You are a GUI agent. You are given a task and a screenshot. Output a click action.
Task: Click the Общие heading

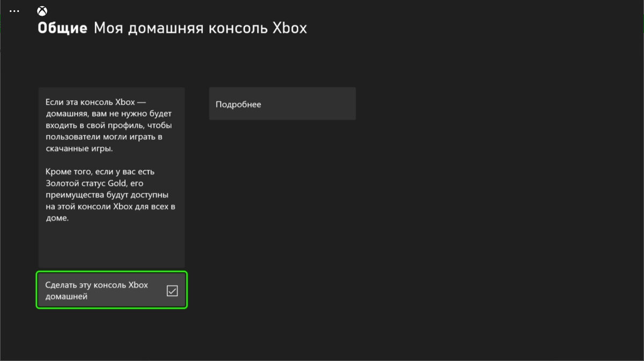tap(62, 28)
